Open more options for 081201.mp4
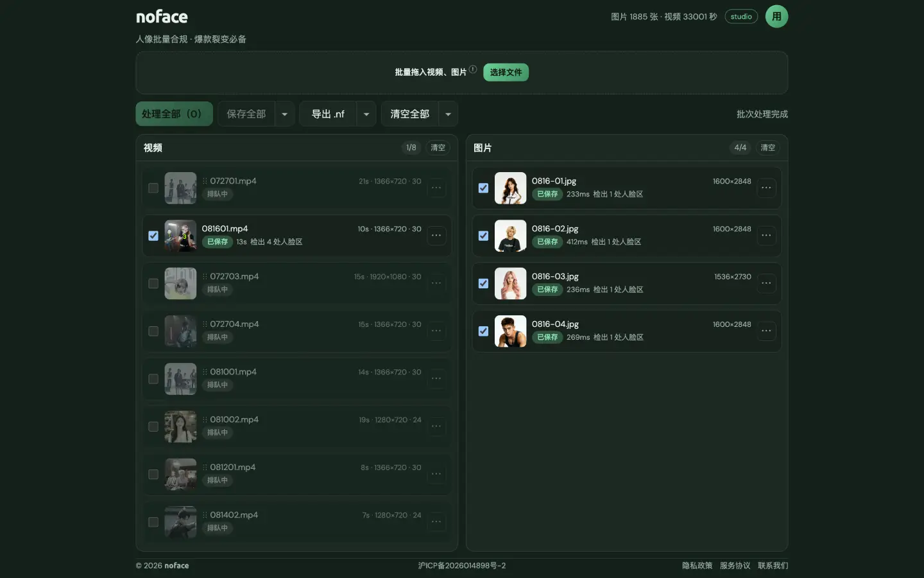Viewport: 924px width, 578px height. click(x=436, y=474)
